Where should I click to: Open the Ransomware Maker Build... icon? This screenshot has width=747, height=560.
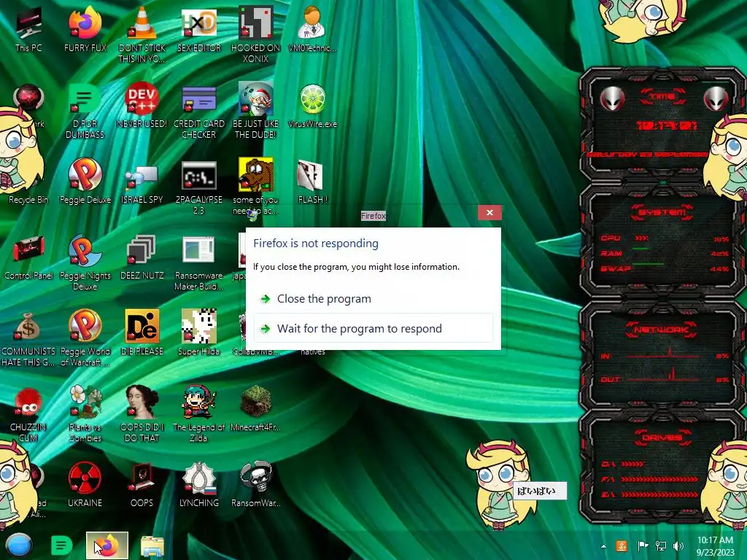198,262
